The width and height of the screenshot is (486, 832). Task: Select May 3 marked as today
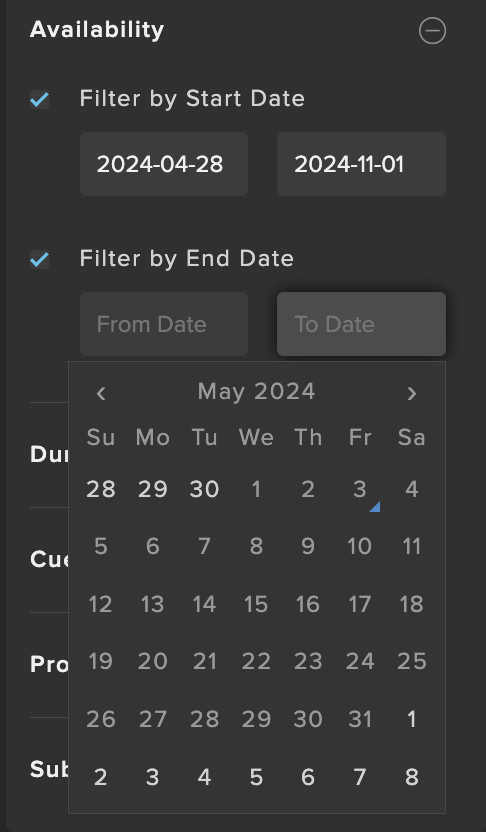pyautogui.click(x=360, y=489)
